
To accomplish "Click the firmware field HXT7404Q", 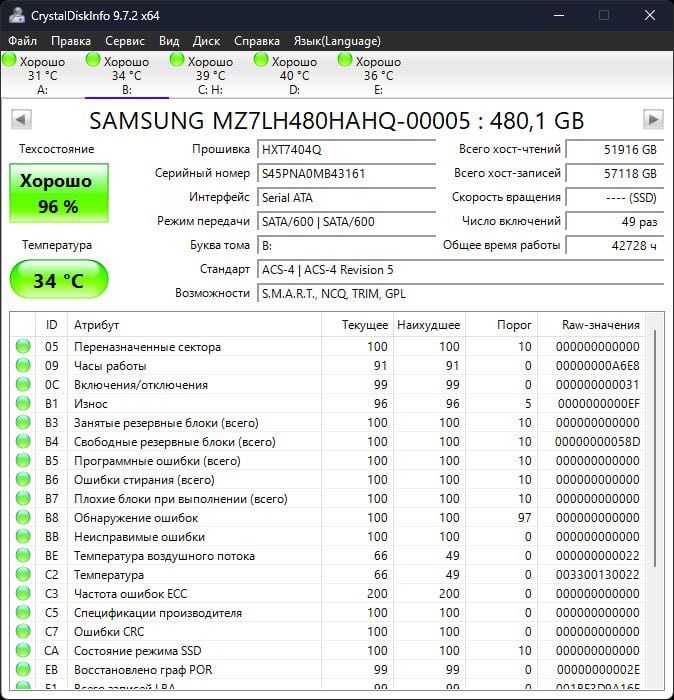I will point(346,149).
